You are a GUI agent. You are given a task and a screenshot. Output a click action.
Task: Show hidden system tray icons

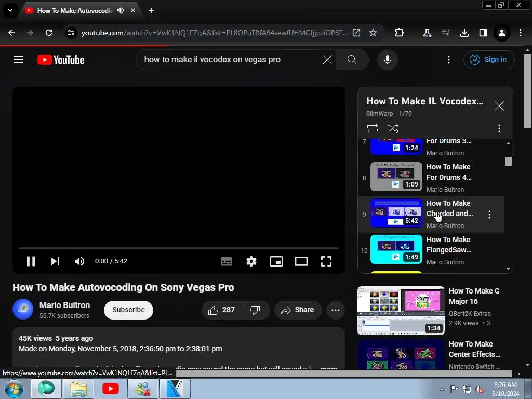442,389
